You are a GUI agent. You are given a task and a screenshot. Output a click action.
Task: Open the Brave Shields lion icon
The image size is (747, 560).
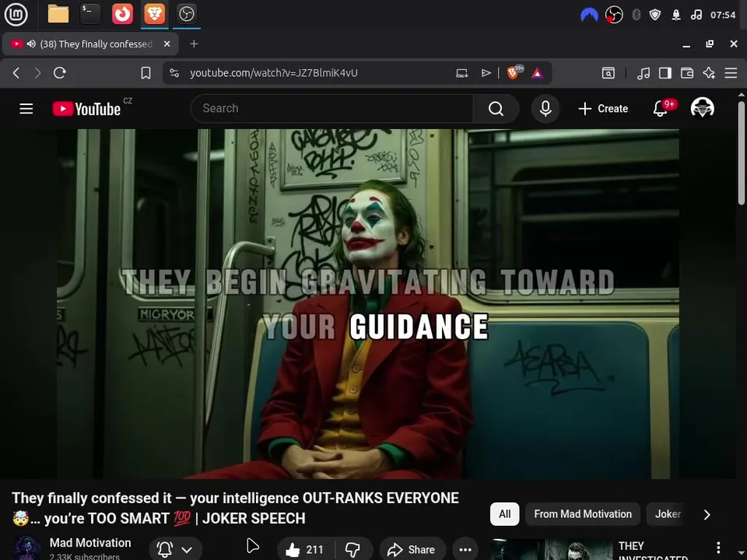click(514, 72)
